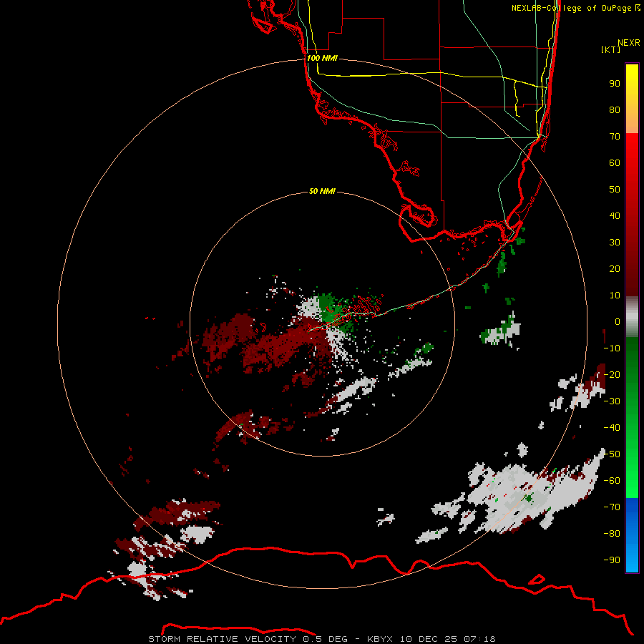
Task: Click the KBYX station identifier
Action: [x=380, y=639]
